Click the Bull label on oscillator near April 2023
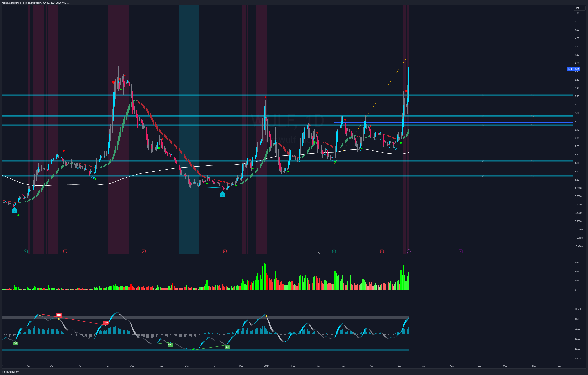588x375 pixels. (x=16, y=343)
